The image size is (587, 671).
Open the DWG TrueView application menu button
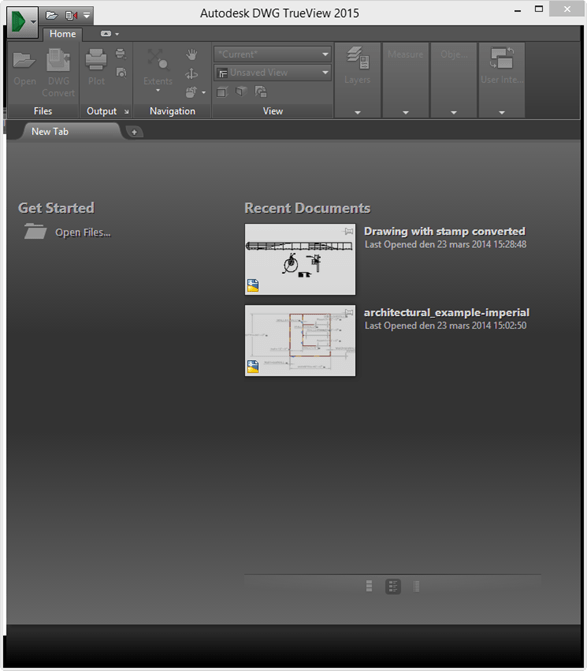pyautogui.click(x=22, y=22)
